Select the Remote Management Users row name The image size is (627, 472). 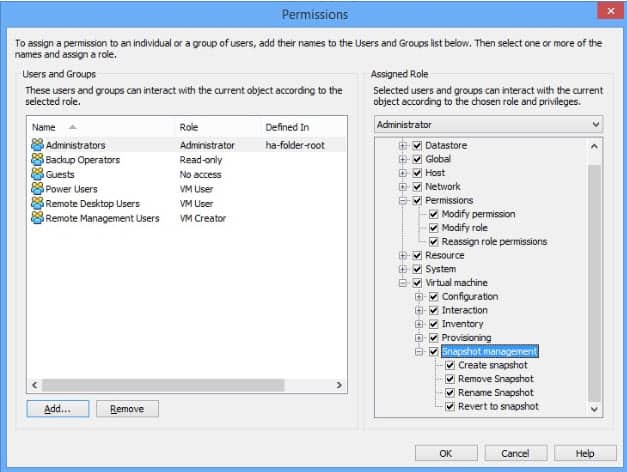tap(102, 218)
